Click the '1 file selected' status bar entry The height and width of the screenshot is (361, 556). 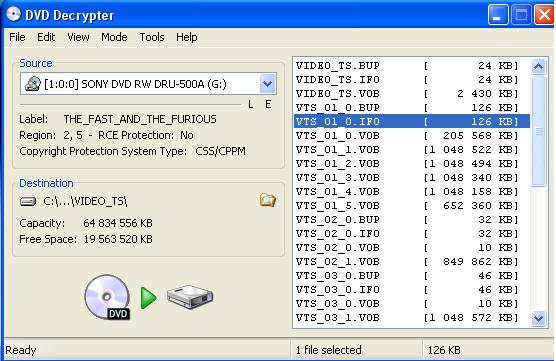pos(328,350)
